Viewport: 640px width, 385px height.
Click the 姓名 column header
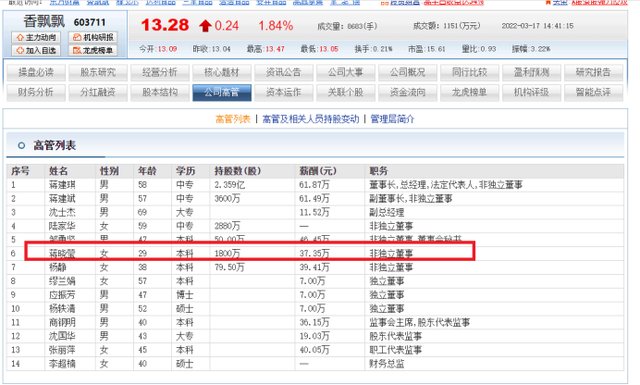coord(58,171)
